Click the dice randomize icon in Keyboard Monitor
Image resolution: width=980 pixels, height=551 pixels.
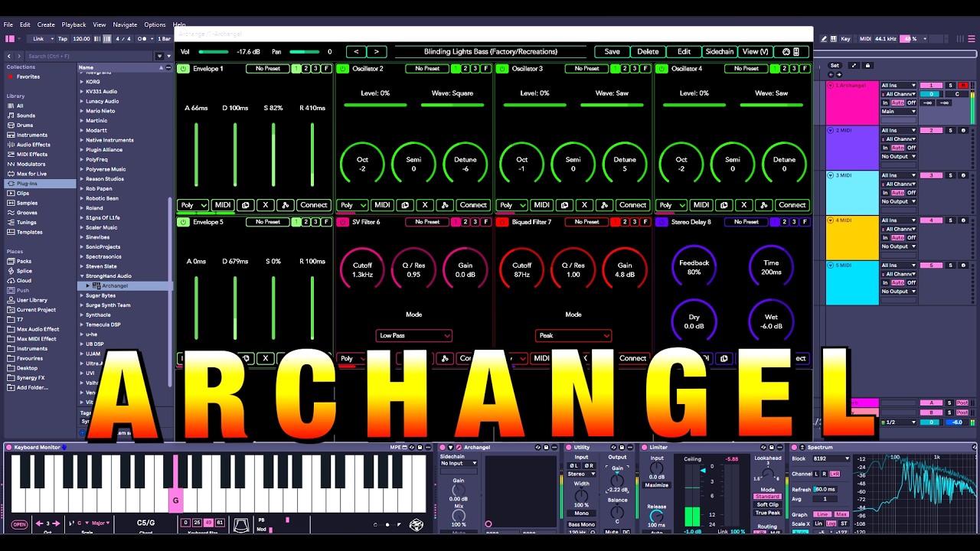(416, 524)
